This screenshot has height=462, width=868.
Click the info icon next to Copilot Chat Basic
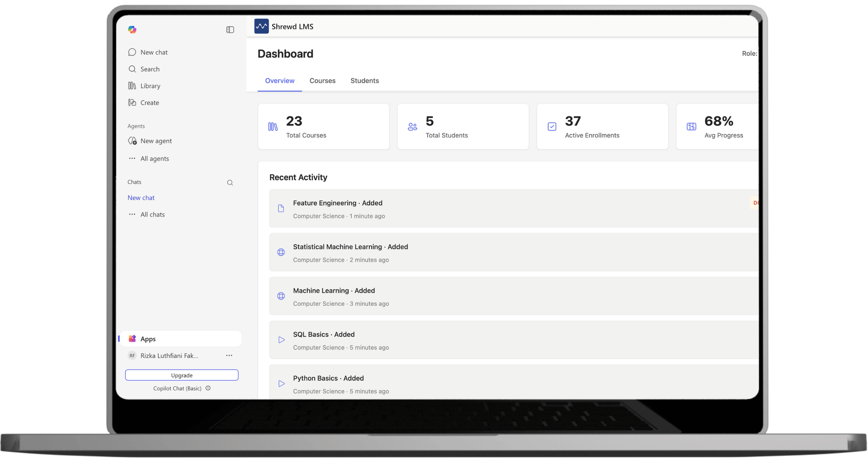pos(208,388)
